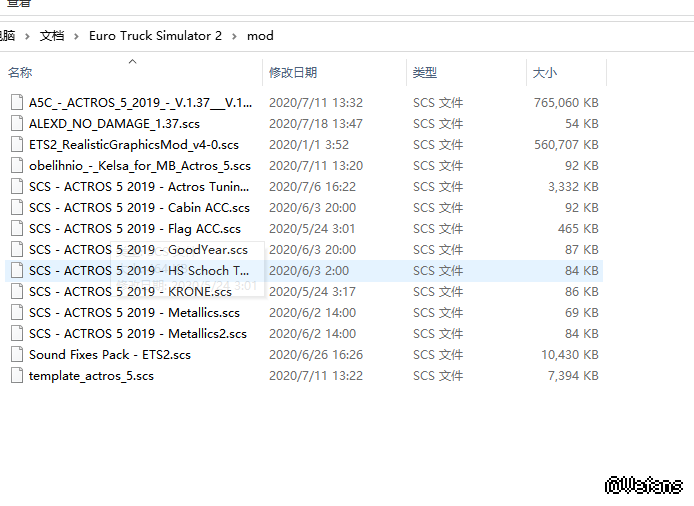Select SCS - ACTROS 5 2019 - GoodYear.scs
Viewport: 694px width, 506px height.
coord(138,250)
